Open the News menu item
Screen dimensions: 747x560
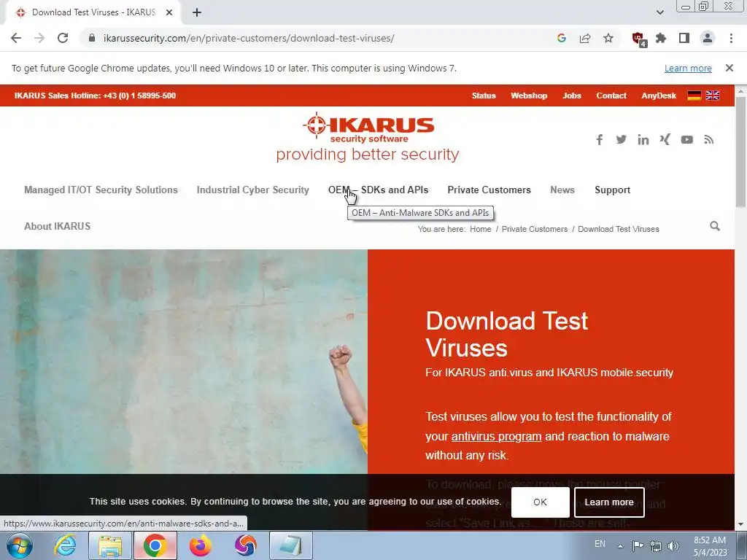point(562,190)
